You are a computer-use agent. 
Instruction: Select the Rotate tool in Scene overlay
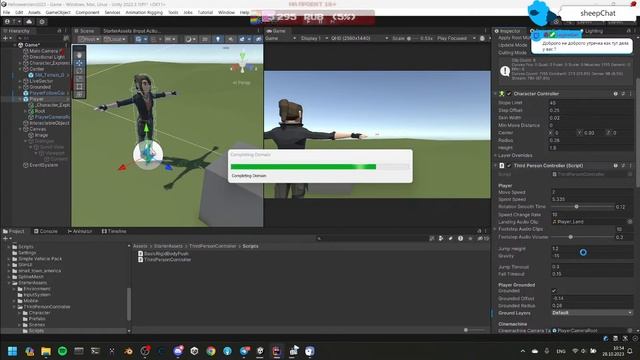coord(79,71)
